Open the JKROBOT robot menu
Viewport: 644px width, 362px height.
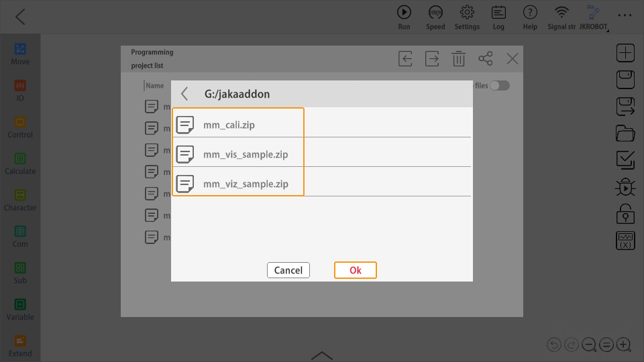point(593,17)
